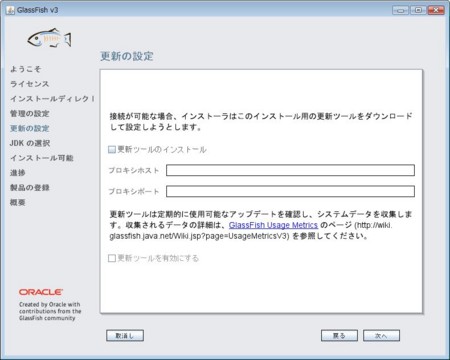Select the 製品の登録 step
Screen dimensions: 450x360
(30, 187)
